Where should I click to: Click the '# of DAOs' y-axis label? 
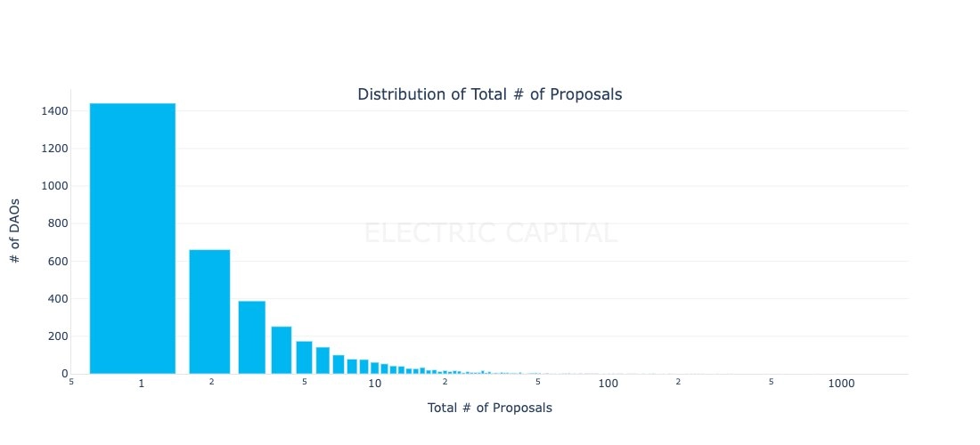click(x=16, y=231)
